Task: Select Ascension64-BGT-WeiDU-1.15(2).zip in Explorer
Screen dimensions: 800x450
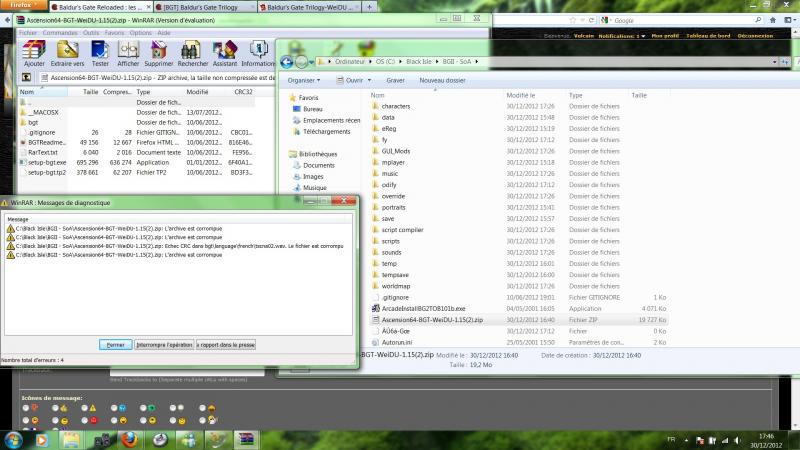Action: [519, 320]
